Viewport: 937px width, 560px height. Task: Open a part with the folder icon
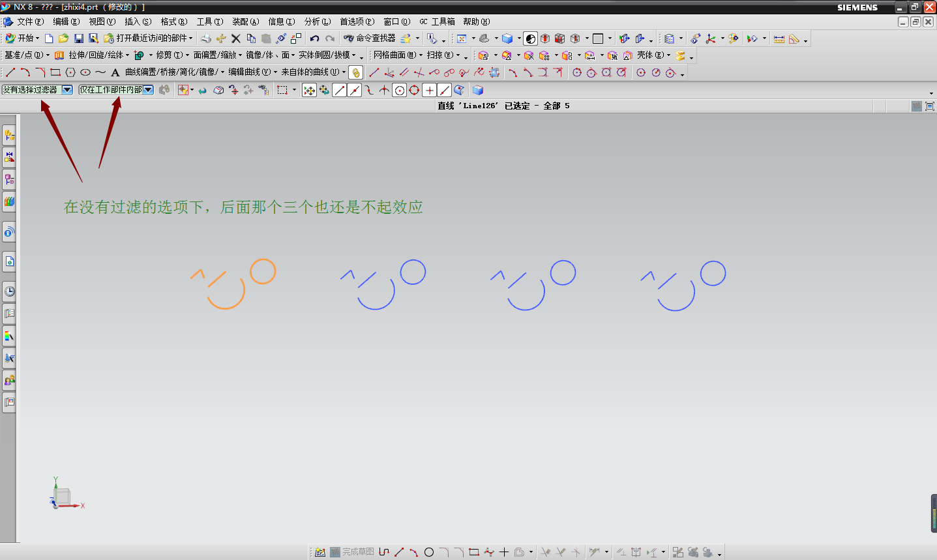point(63,38)
